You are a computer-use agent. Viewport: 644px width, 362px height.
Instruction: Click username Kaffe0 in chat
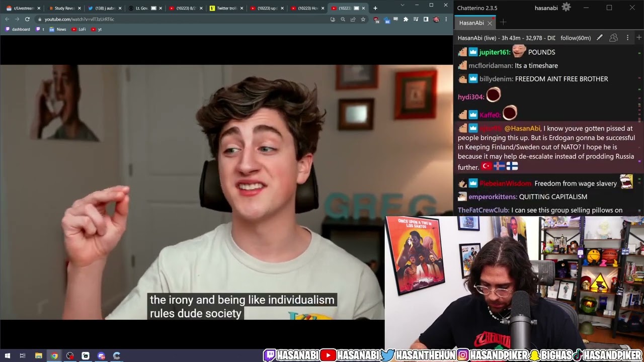(x=490, y=115)
